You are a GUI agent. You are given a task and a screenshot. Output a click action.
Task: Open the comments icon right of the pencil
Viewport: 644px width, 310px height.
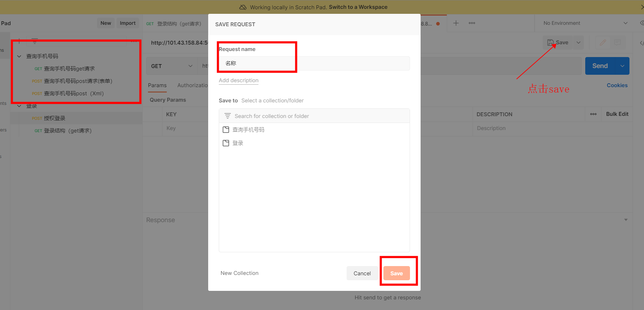[x=617, y=43]
